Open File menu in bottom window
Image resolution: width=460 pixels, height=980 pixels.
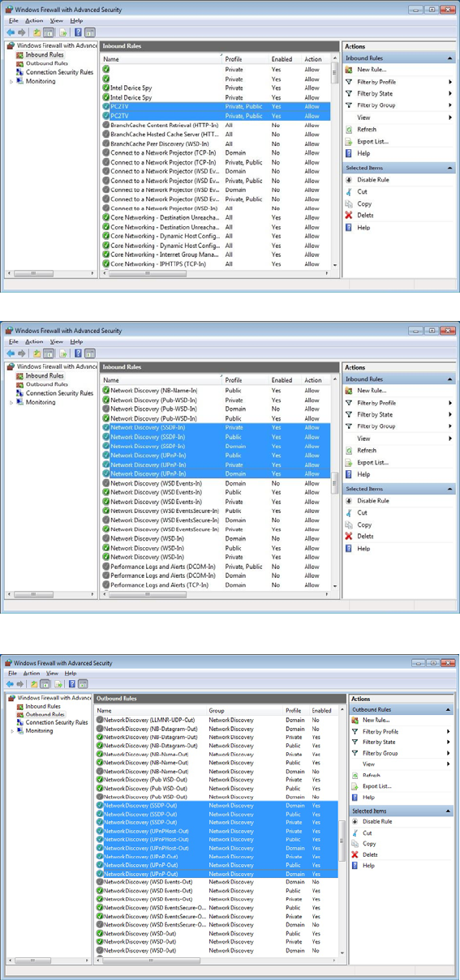pyautogui.click(x=12, y=673)
